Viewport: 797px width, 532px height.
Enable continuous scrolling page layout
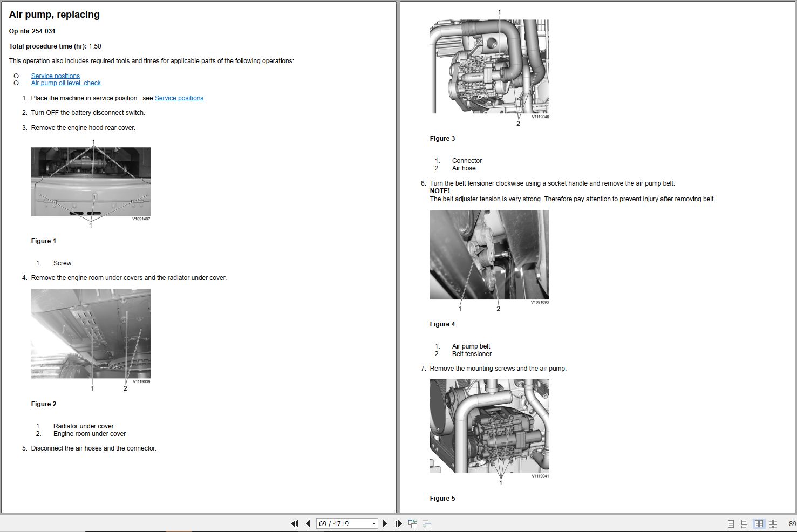(x=744, y=523)
